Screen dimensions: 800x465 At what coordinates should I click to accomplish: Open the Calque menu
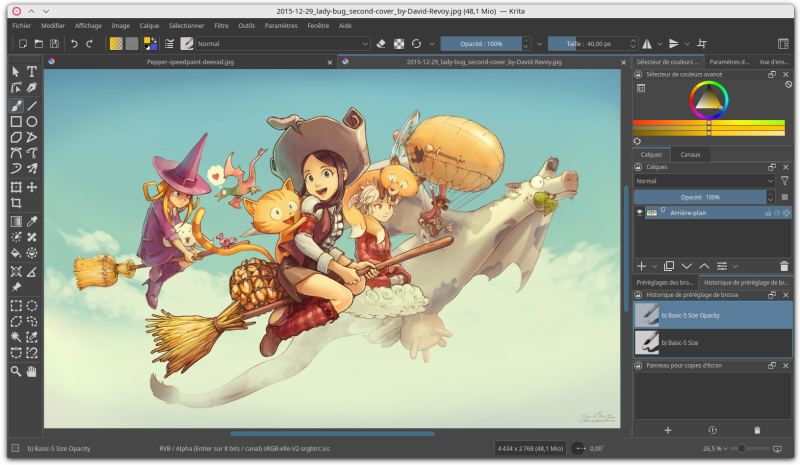(x=149, y=26)
